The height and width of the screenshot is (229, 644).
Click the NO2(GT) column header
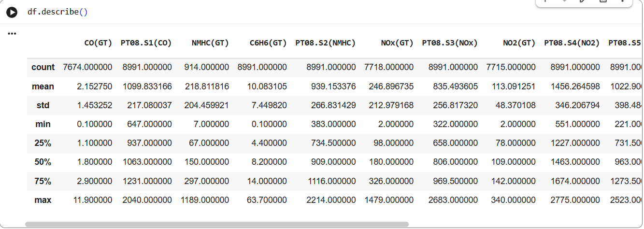[519, 43]
